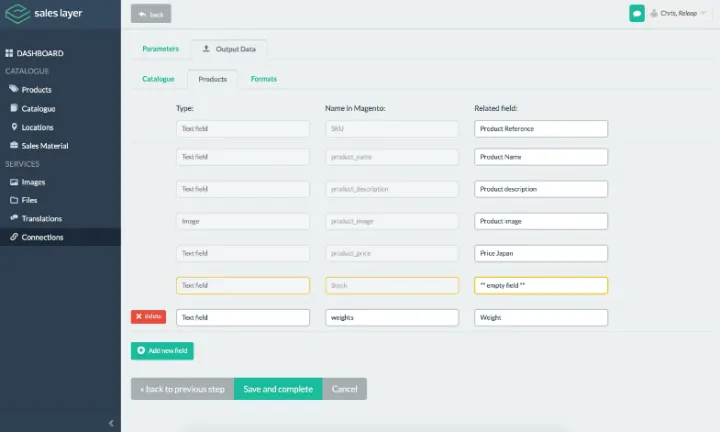Open the Product Reference related field dropdown
The image size is (720, 432).
(541, 129)
